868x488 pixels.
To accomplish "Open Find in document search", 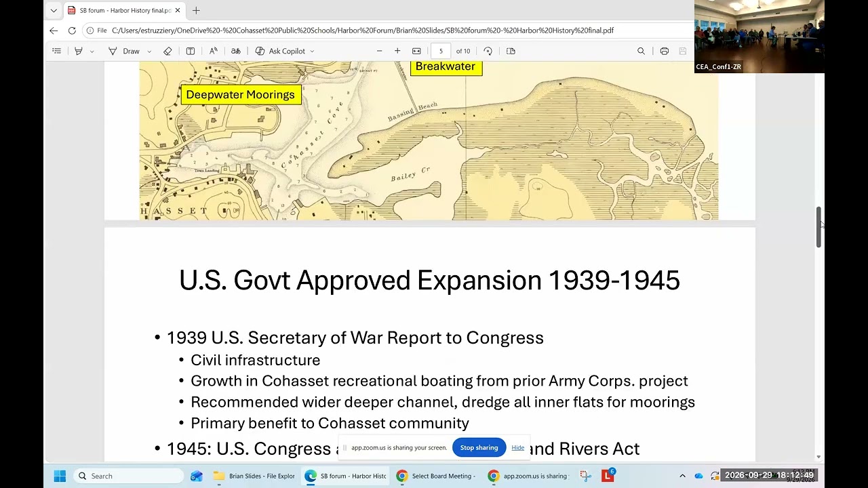I will [641, 51].
